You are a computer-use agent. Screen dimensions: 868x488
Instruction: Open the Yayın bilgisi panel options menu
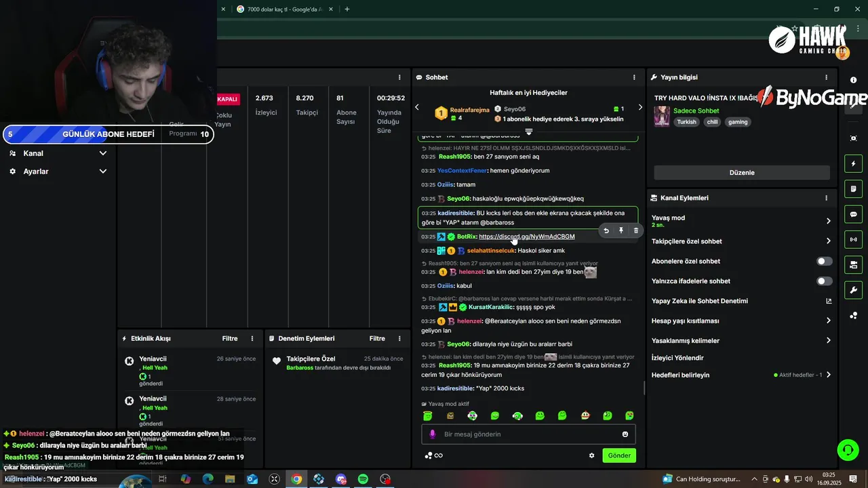point(826,77)
